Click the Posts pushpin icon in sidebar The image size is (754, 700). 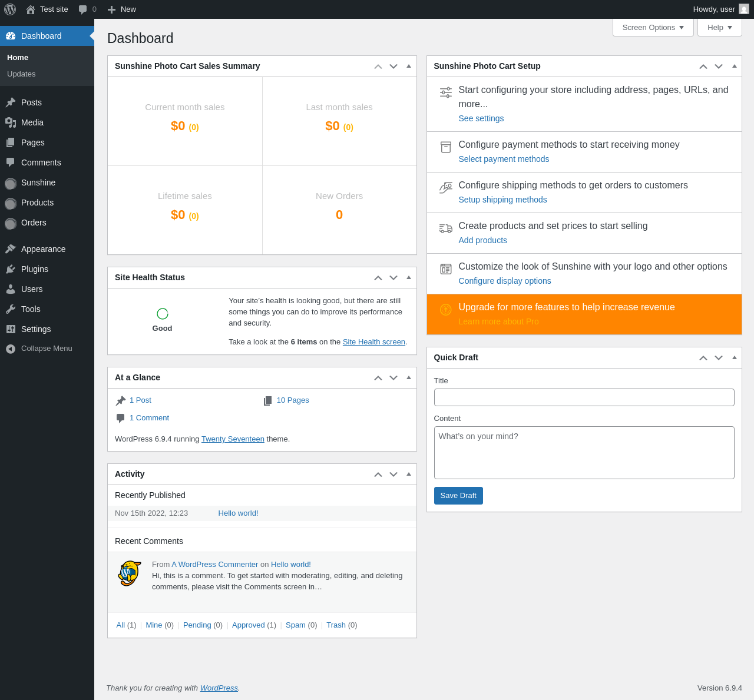tap(11, 102)
